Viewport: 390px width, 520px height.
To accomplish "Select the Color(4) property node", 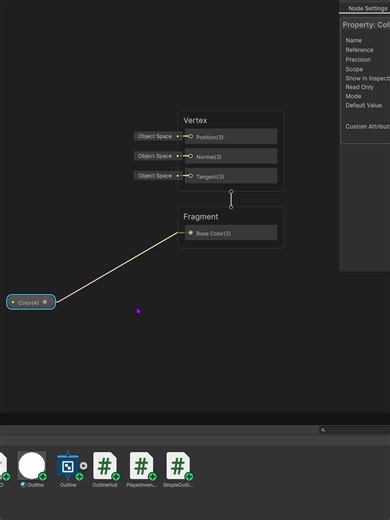I will coord(31,302).
